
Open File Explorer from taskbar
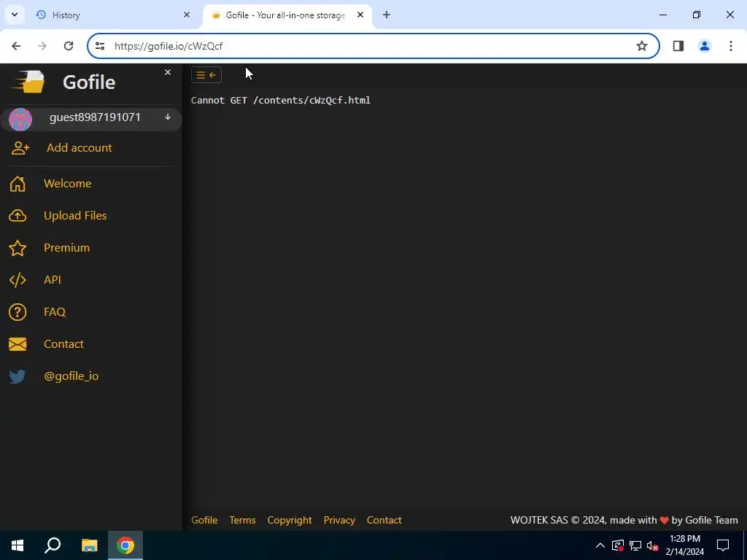click(89, 545)
